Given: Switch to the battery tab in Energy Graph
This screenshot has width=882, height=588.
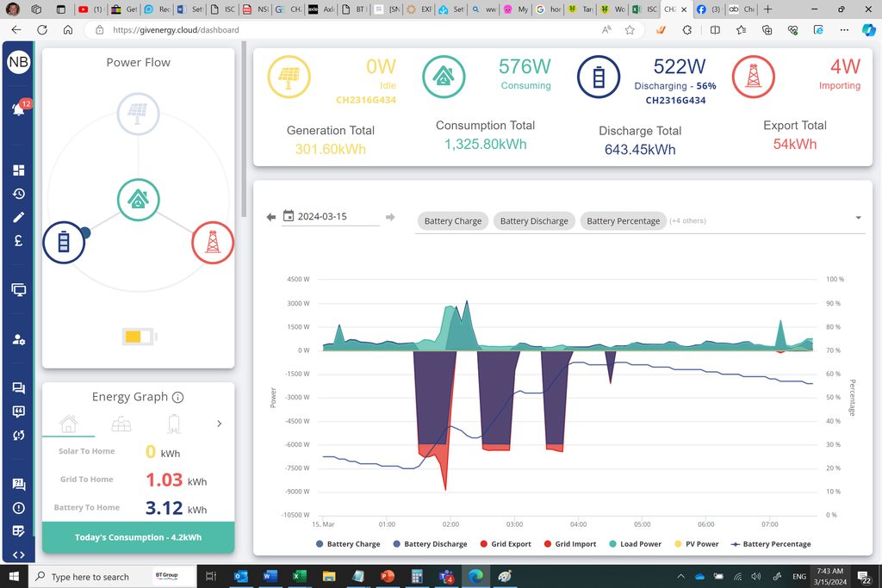Looking at the screenshot, I should click(x=174, y=424).
